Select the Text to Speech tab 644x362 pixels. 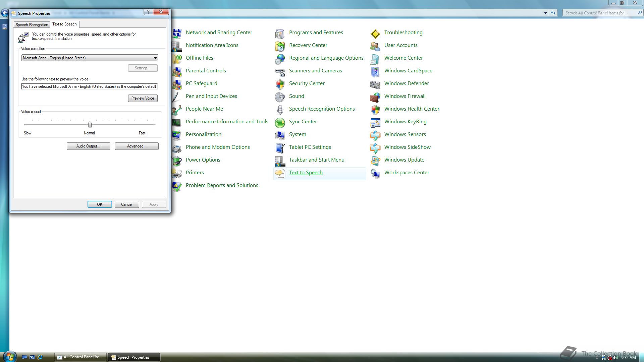(64, 24)
